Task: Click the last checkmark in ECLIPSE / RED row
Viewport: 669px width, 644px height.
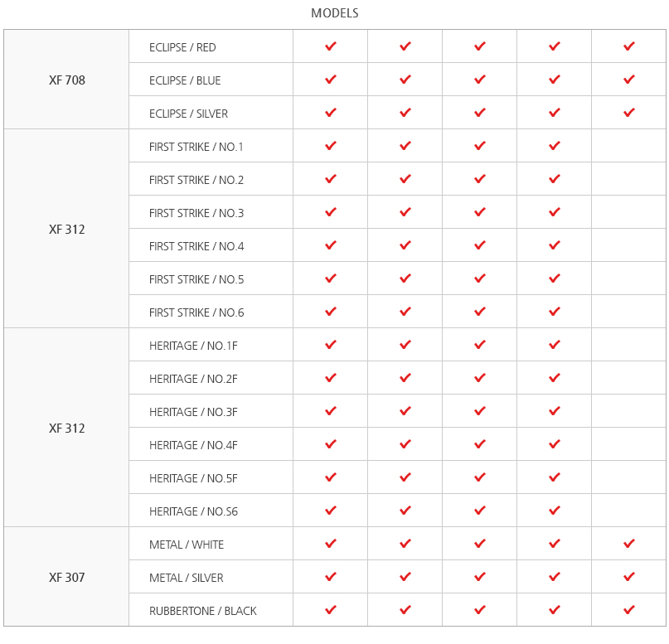Action: click(628, 46)
